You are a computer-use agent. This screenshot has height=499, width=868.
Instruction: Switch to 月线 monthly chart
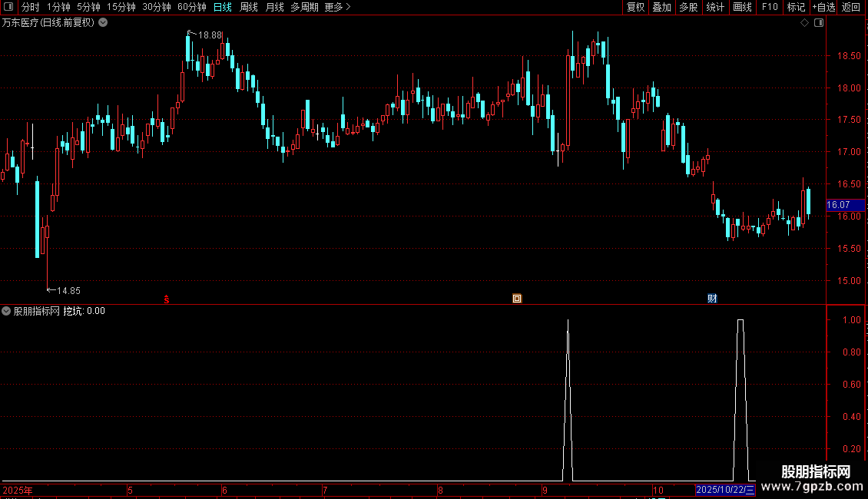coord(274,7)
